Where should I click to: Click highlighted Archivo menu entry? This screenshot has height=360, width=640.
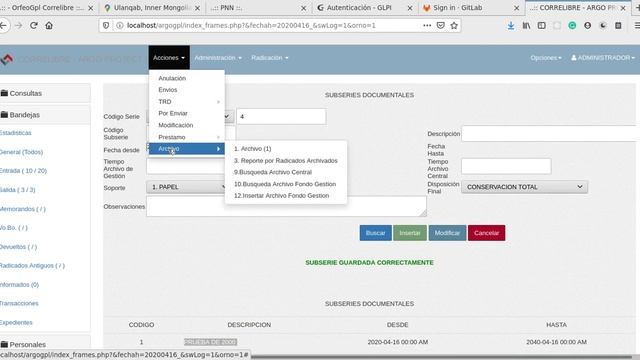point(187,149)
